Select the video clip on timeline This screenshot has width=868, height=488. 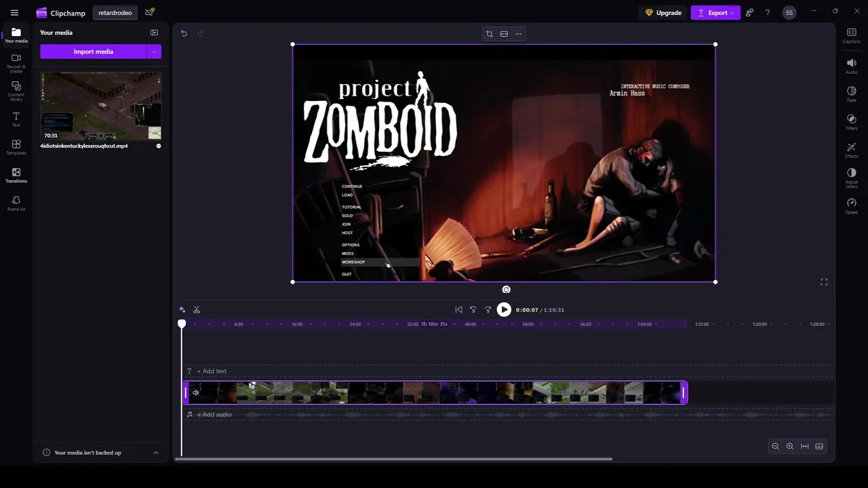(x=435, y=392)
